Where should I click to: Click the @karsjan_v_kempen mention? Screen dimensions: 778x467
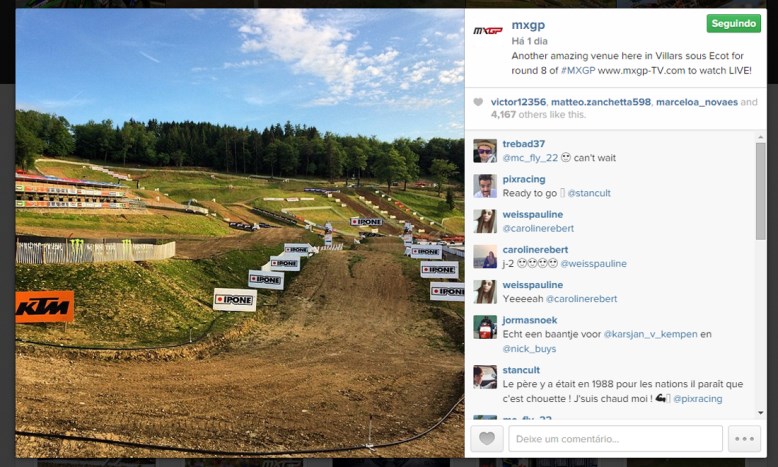click(650, 334)
